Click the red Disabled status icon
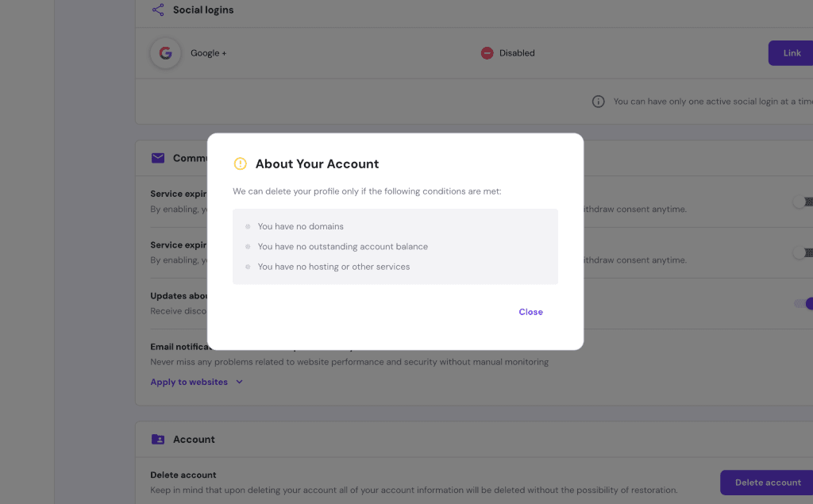This screenshot has width=813, height=504. click(x=487, y=53)
